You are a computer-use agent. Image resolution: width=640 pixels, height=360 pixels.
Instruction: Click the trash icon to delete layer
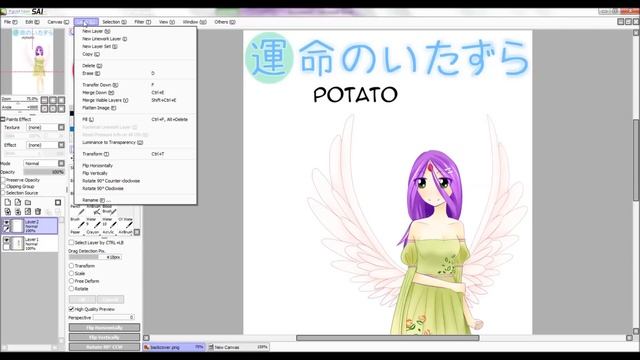tap(38, 211)
